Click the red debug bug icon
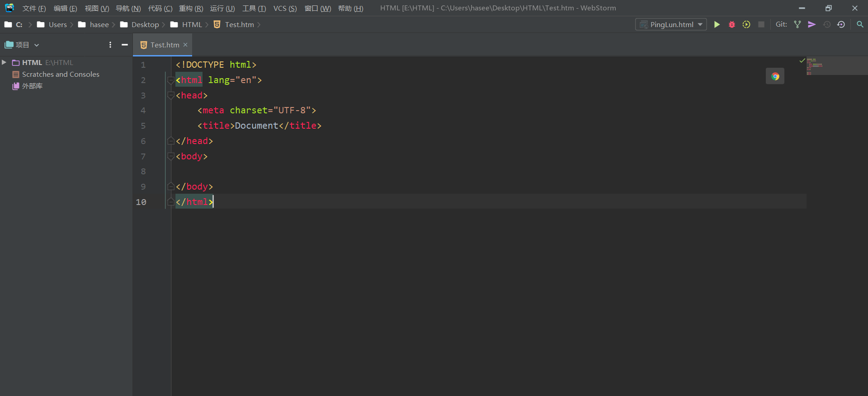This screenshot has width=868, height=396. click(x=731, y=24)
